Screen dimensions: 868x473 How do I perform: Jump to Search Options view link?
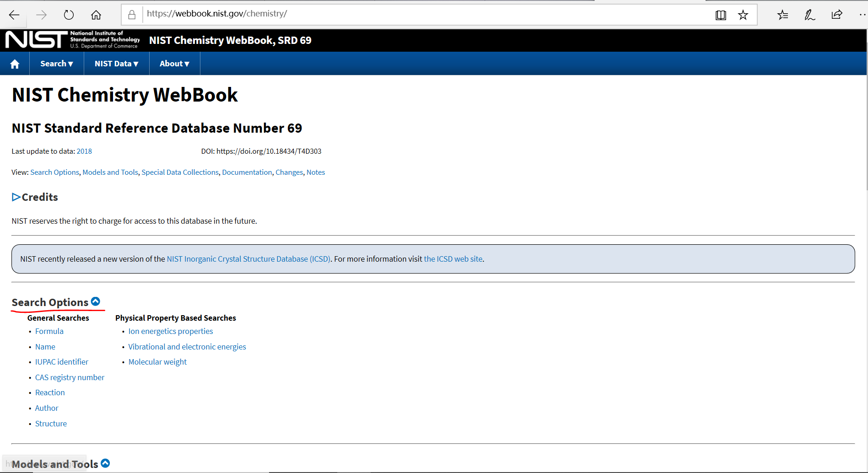point(54,172)
